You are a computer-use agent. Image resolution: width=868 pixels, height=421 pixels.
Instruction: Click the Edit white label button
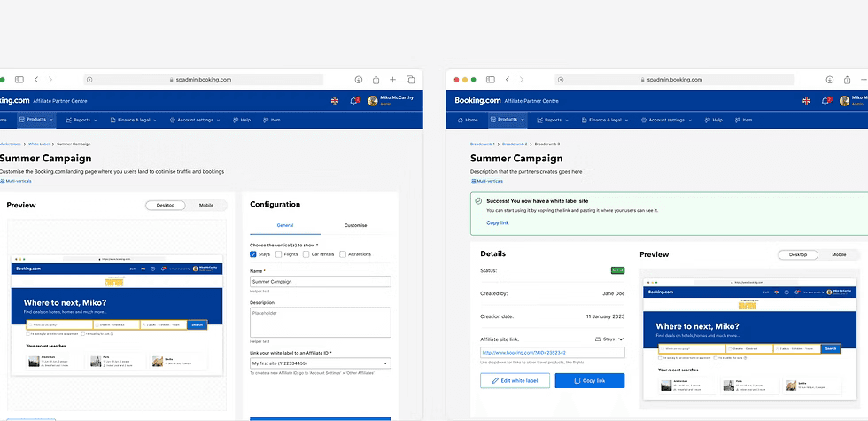click(x=515, y=380)
